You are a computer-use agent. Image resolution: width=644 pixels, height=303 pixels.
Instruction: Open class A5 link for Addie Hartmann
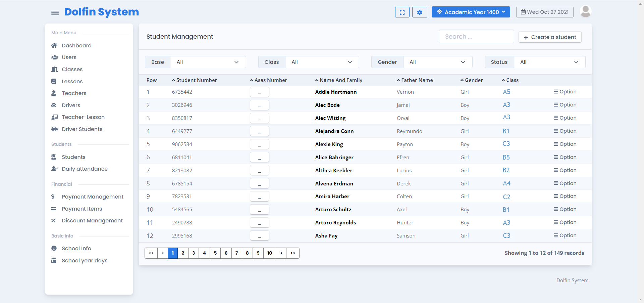[506, 92]
